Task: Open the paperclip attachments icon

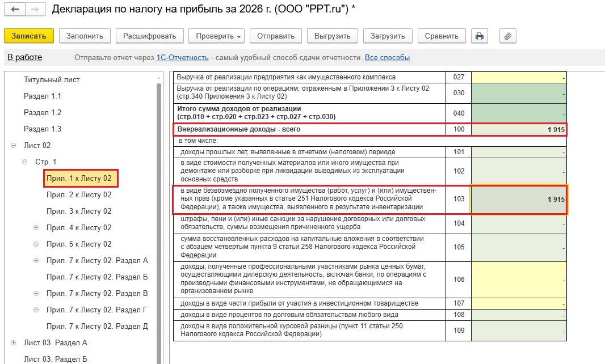Action: [508, 36]
